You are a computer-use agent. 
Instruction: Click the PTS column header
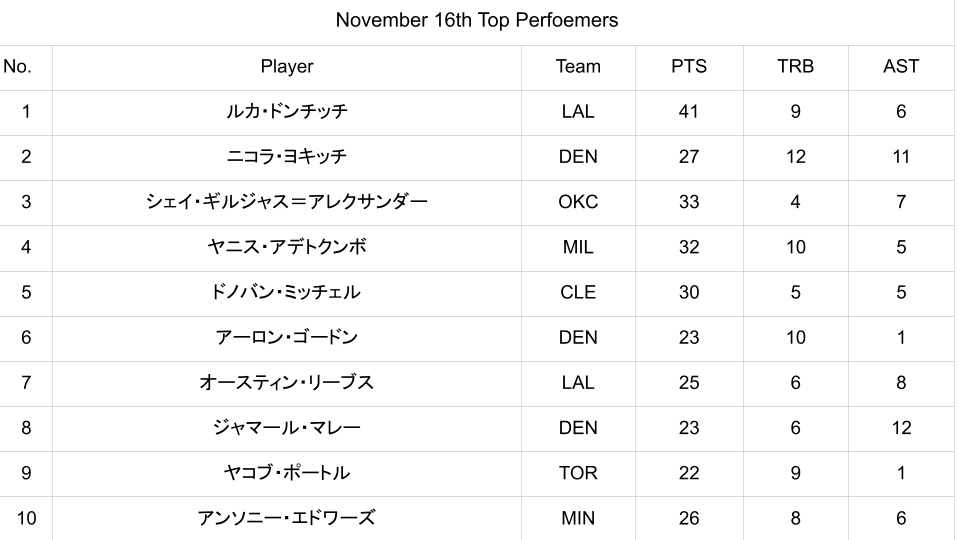pos(689,67)
